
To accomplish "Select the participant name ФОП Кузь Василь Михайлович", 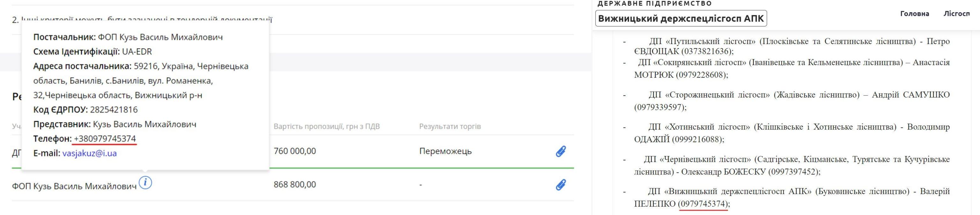I will 74,186.
